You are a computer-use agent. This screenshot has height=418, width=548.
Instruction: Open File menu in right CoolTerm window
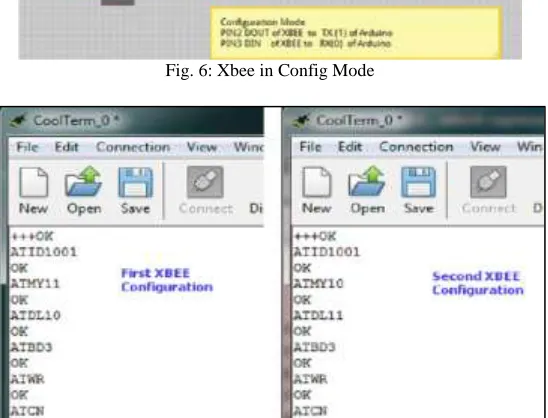[x=310, y=147]
